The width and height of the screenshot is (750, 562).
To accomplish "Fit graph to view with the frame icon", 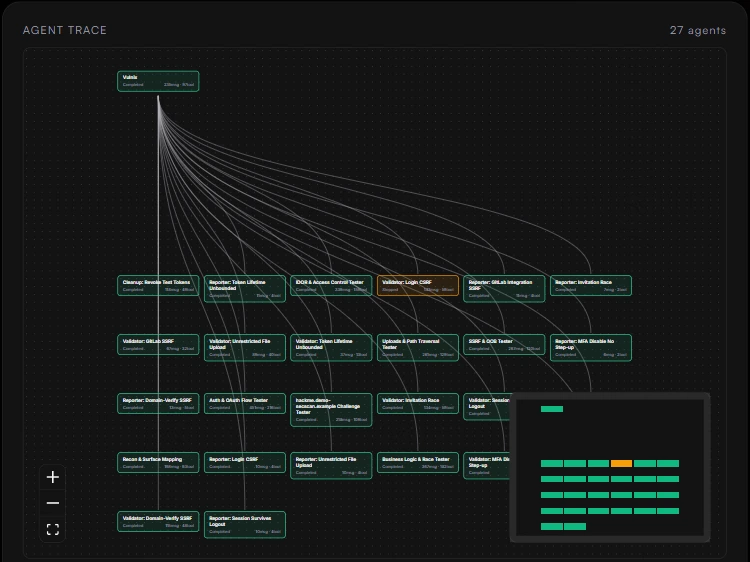I will coord(53,529).
